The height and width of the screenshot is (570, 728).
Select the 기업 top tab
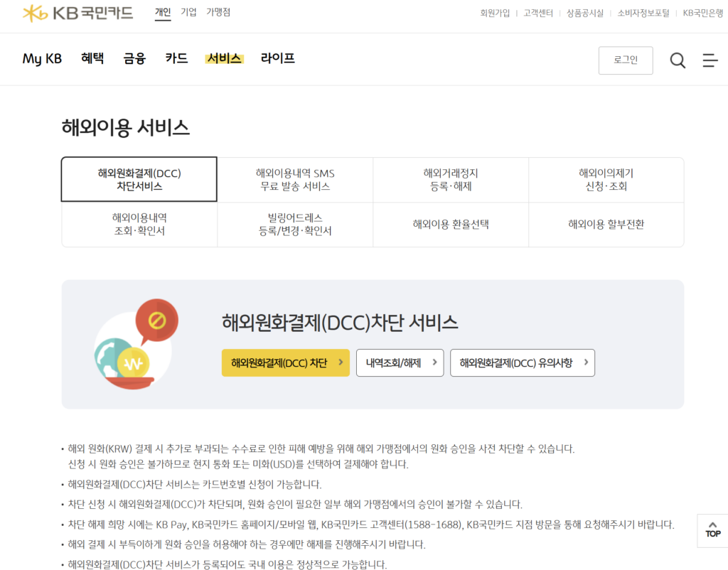click(188, 13)
